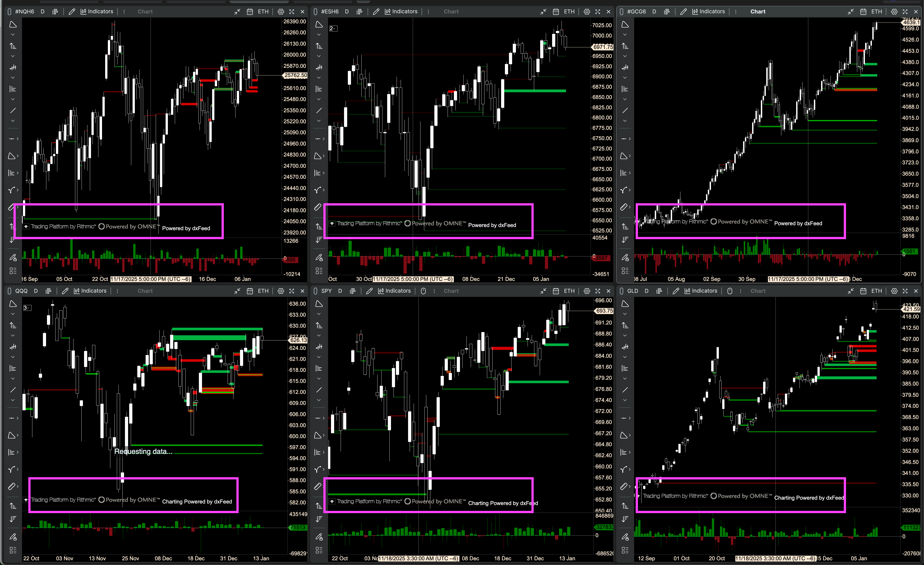This screenshot has width=924, height=565.
Task: Open chart settings gear in QQQ panel
Action: tap(280, 291)
